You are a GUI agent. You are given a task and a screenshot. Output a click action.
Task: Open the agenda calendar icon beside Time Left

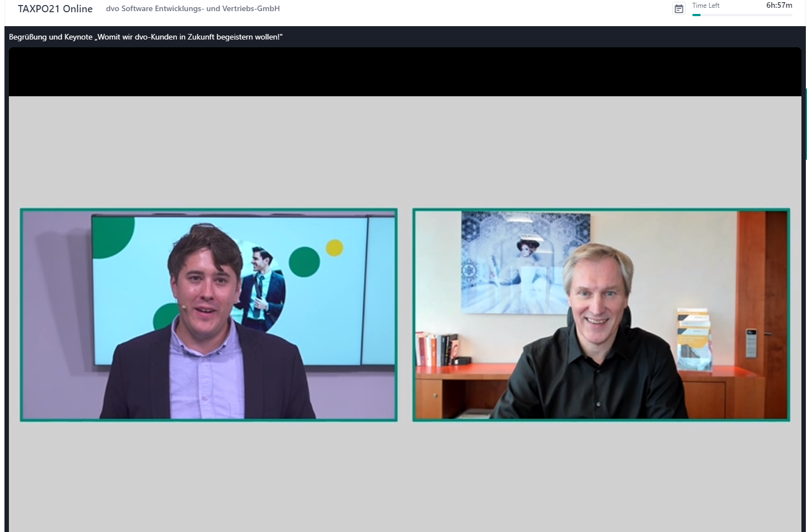coord(678,9)
